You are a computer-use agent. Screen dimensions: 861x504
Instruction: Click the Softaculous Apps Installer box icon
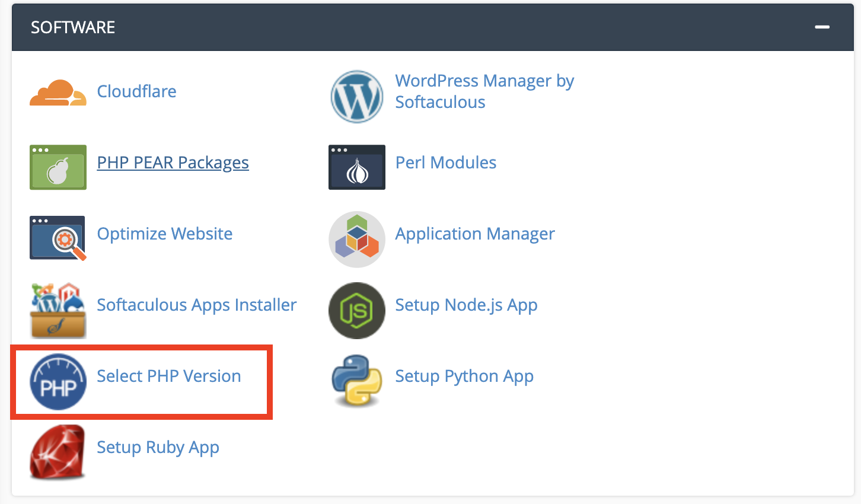point(58,310)
